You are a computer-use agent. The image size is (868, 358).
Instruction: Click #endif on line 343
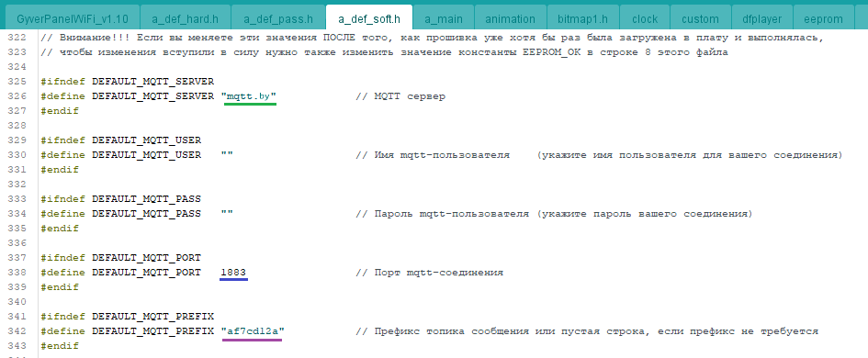point(59,346)
